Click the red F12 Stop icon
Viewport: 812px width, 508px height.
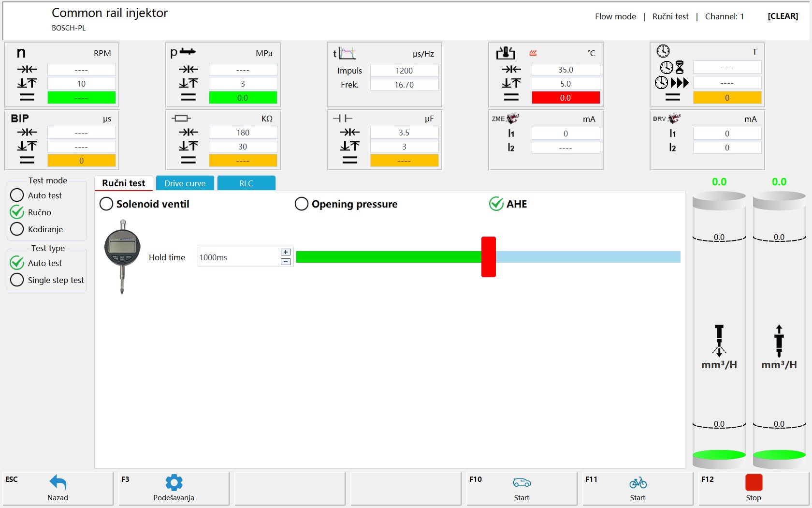tap(754, 483)
